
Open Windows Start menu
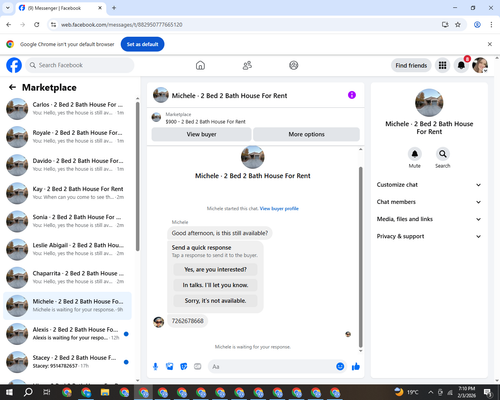(x=9, y=392)
